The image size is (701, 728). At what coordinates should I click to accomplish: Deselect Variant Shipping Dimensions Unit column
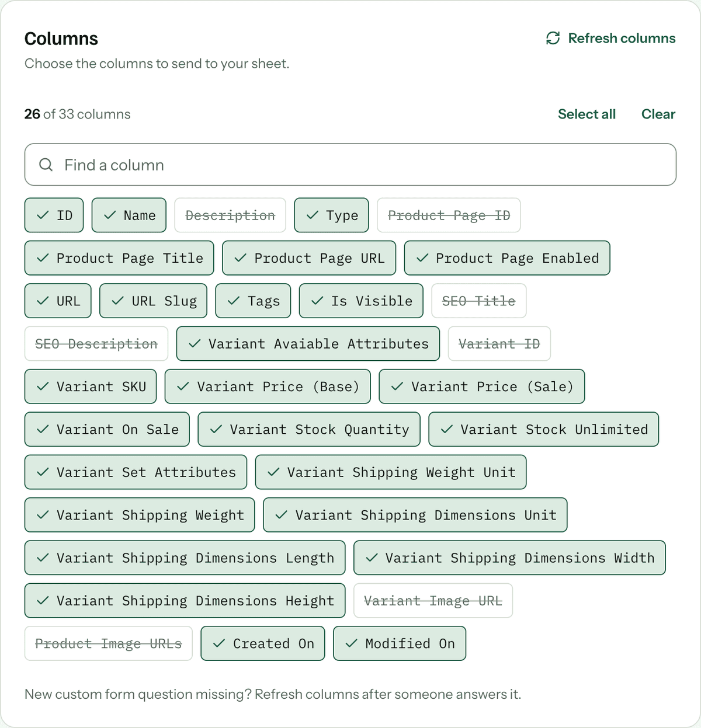pos(415,515)
